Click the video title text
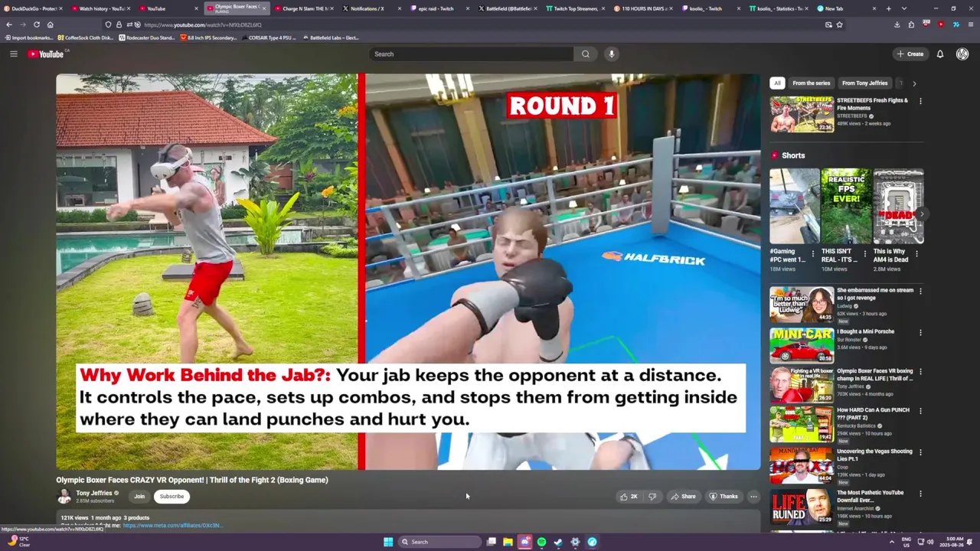Viewport: 980px width, 551px height. coord(192,480)
